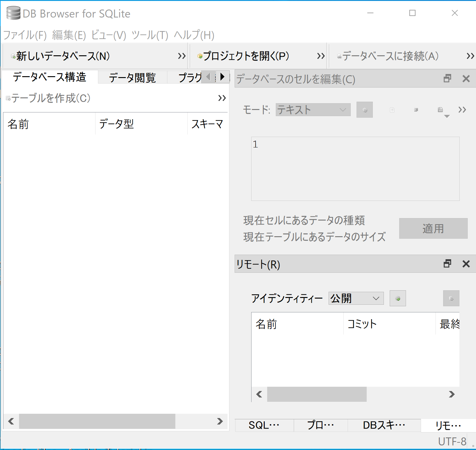
Task: Click the 名前 column header in the structure list
Action: [49, 124]
